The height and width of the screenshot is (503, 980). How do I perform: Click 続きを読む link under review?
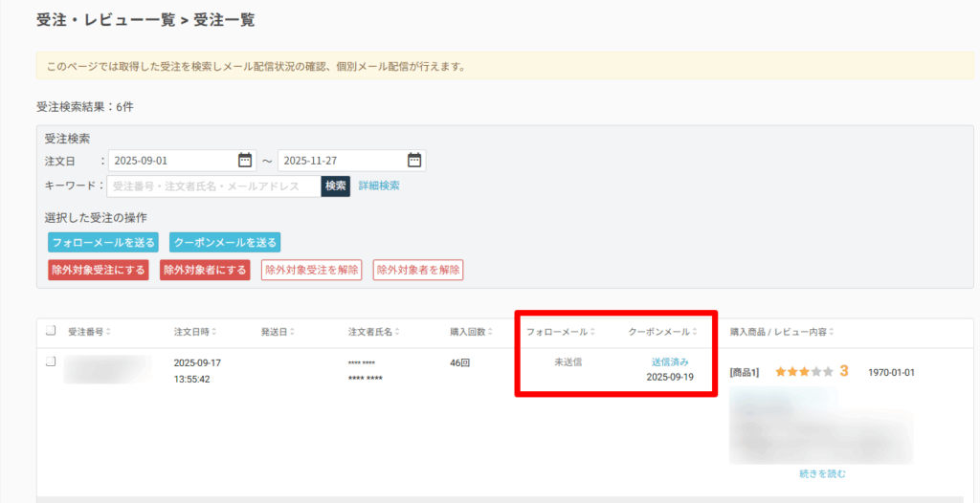822,473
